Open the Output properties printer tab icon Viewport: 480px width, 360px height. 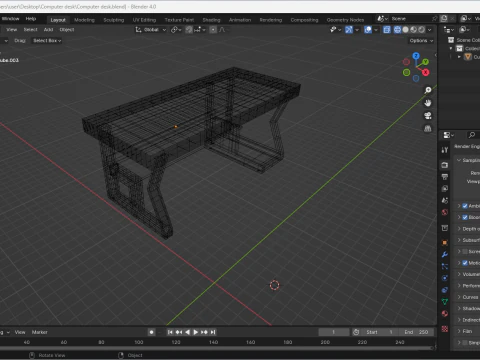click(445, 177)
